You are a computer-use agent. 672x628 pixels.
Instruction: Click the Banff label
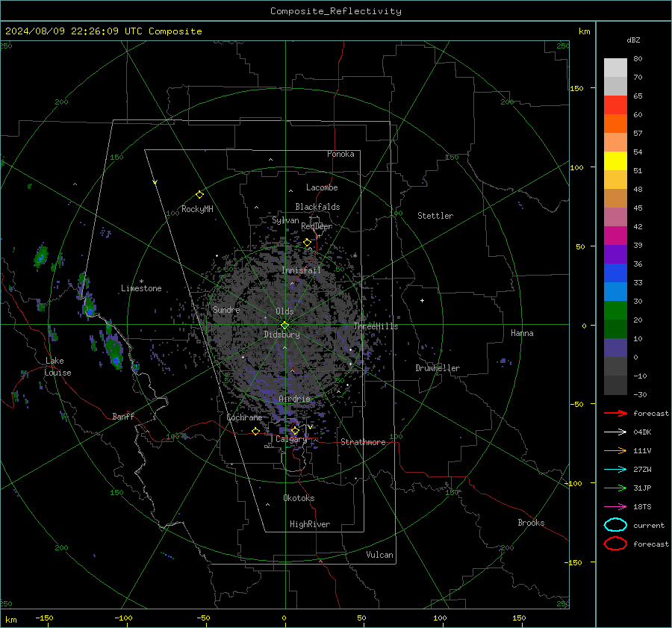[123, 416]
